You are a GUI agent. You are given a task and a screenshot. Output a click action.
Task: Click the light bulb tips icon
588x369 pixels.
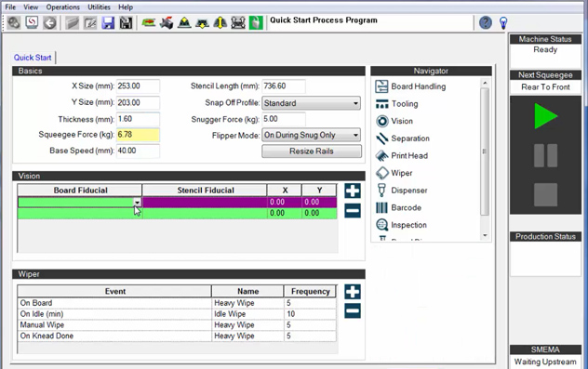point(503,23)
